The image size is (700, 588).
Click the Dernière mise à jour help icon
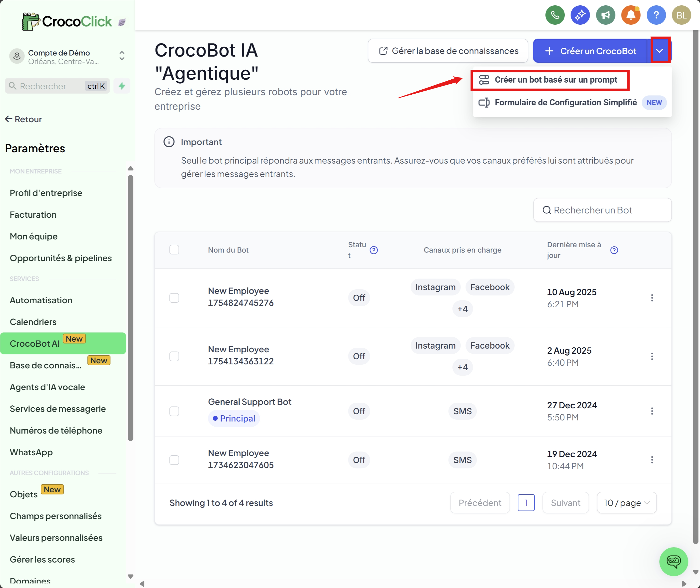(614, 250)
